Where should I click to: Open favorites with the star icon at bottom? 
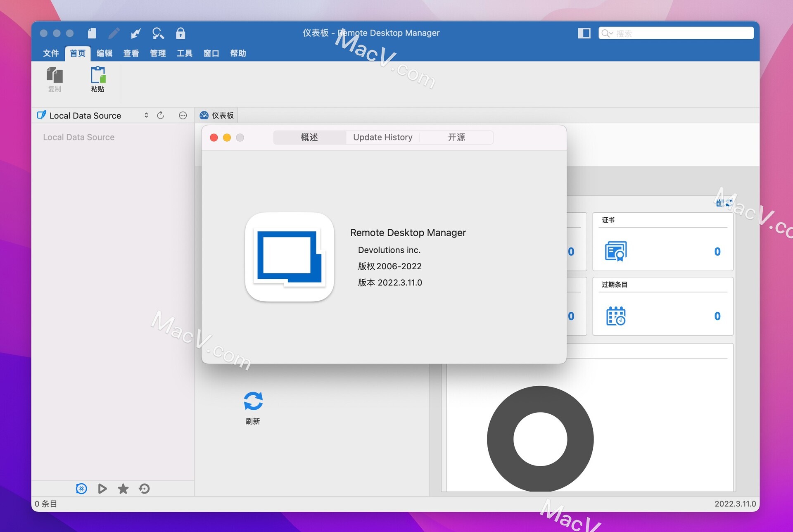pos(123,489)
